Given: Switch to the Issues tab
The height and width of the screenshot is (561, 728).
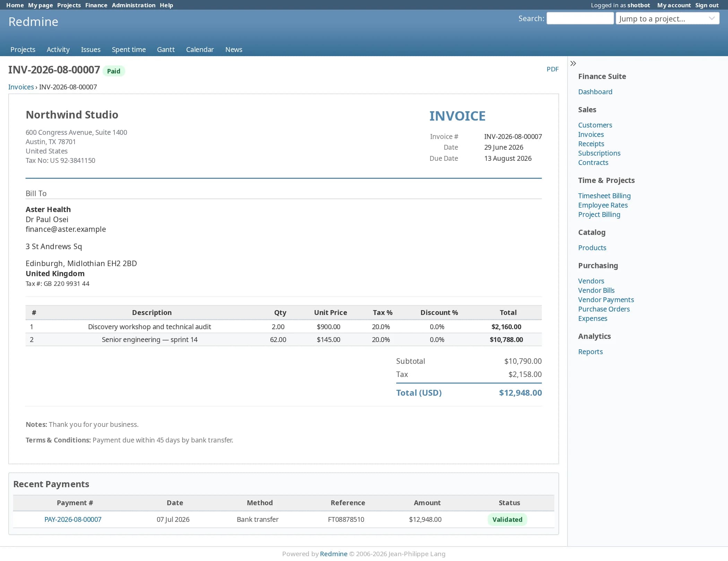Looking at the screenshot, I should click(x=91, y=50).
